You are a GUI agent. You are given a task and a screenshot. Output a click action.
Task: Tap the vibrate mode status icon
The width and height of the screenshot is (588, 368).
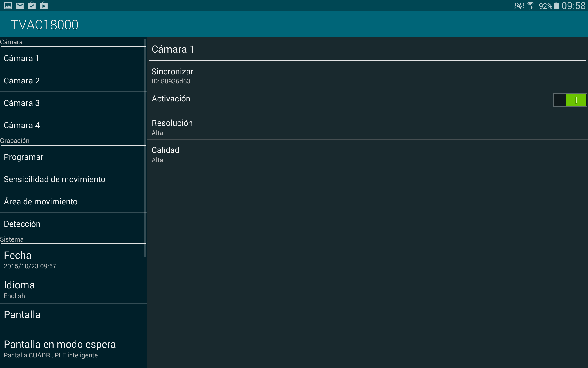tap(519, 6)
